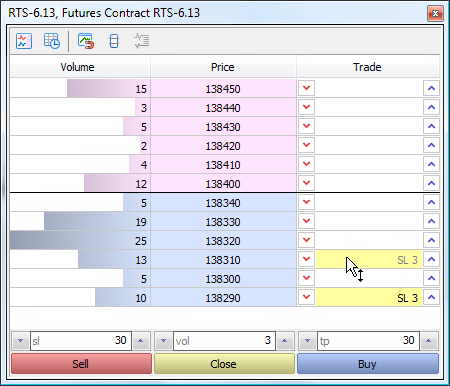Image resolution: width=450 pixels, height=386 pixels.
Task: Click red sell arrow at price 138410
Action: (x=306, y=164)
